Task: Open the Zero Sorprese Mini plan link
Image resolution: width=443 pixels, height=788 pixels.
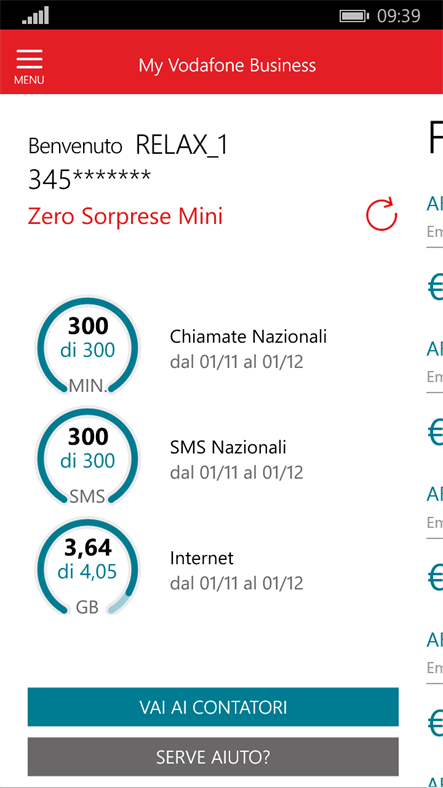Action: point(125,217)
